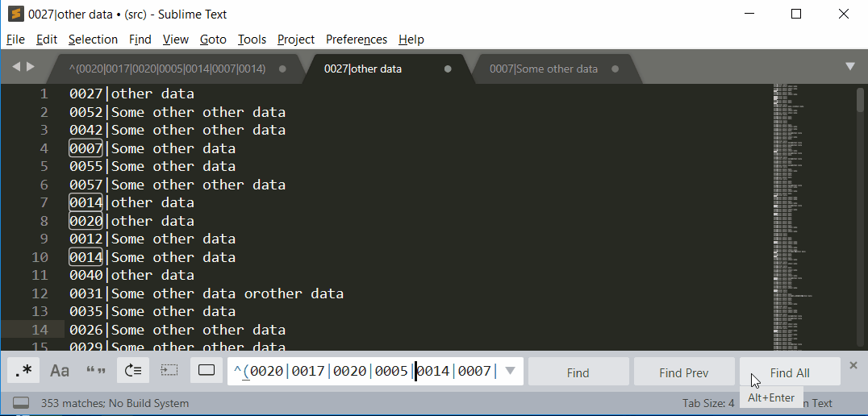Image resolution: width=868 pixels, height=416 pixels.
Task: Open the Project menu
Action: (x=295, y=40)
